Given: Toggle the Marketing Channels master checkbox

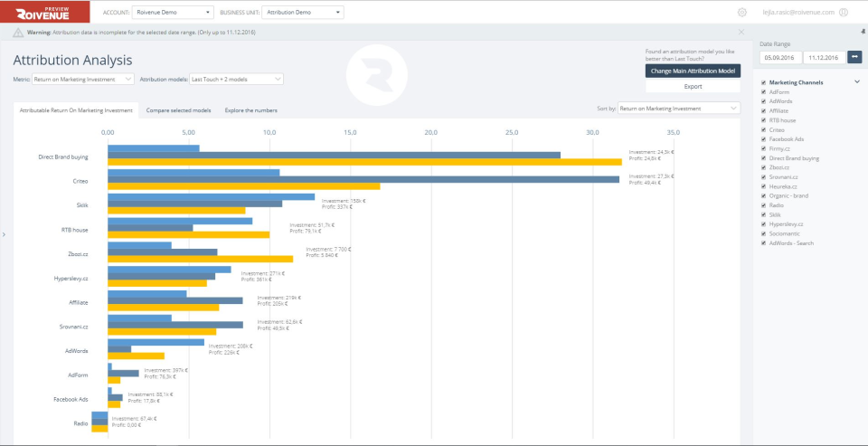Looking at the screenshot, I should pos(764,82).
